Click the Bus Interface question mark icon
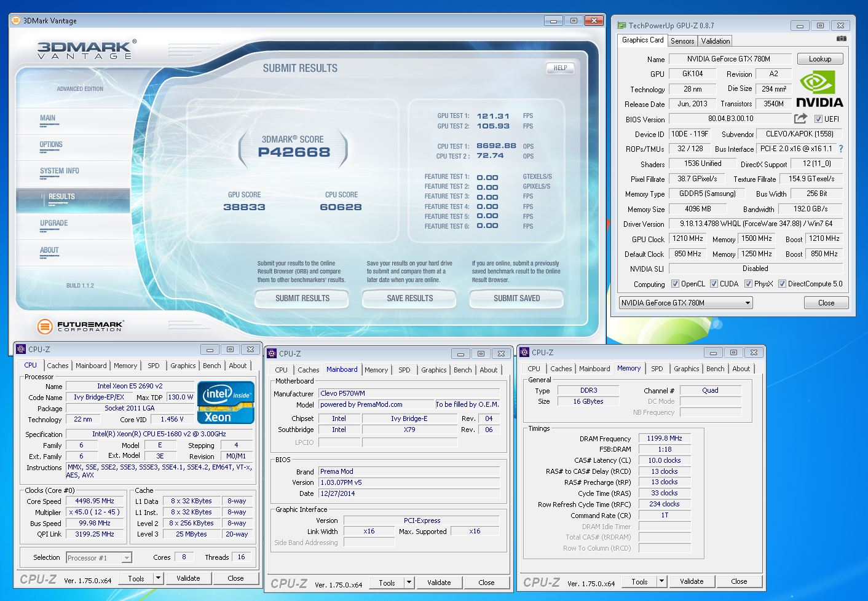This screenshot has height=601, width=868. (x=841, y=149)
